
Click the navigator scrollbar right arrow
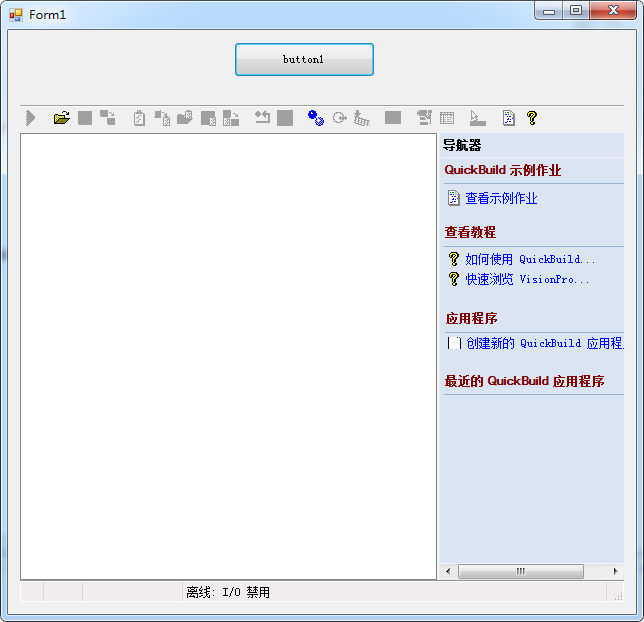tap(615, 571)
